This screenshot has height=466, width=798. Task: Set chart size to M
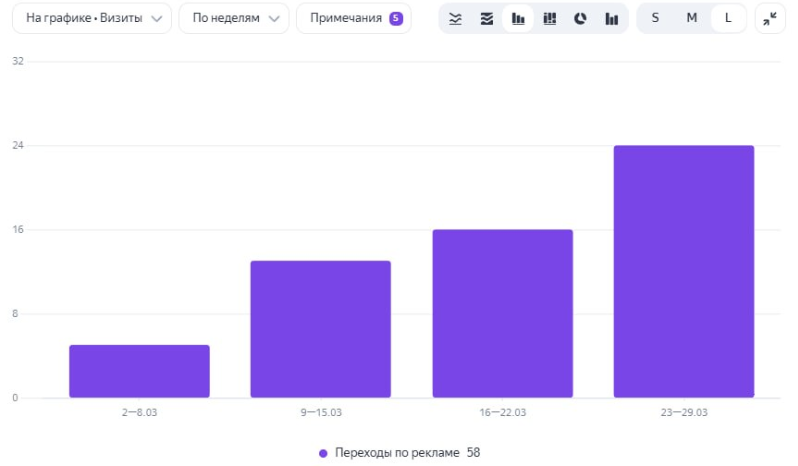(x=692, y=18)
